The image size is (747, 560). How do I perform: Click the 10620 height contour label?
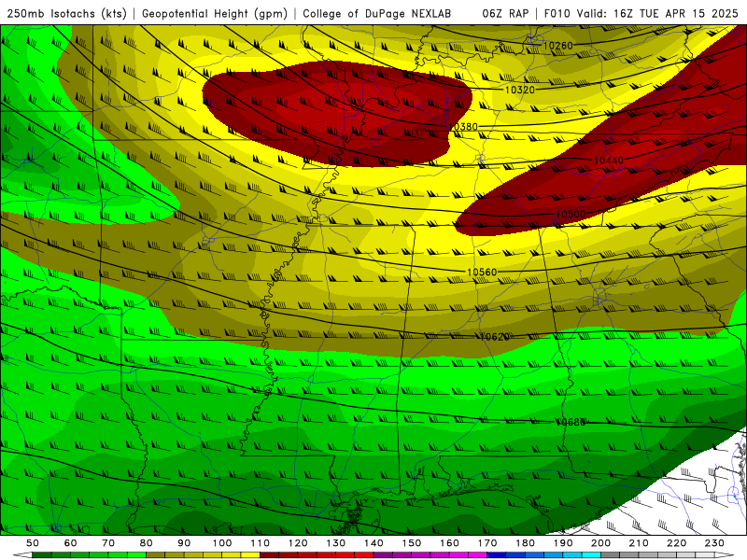pos(495,337)
